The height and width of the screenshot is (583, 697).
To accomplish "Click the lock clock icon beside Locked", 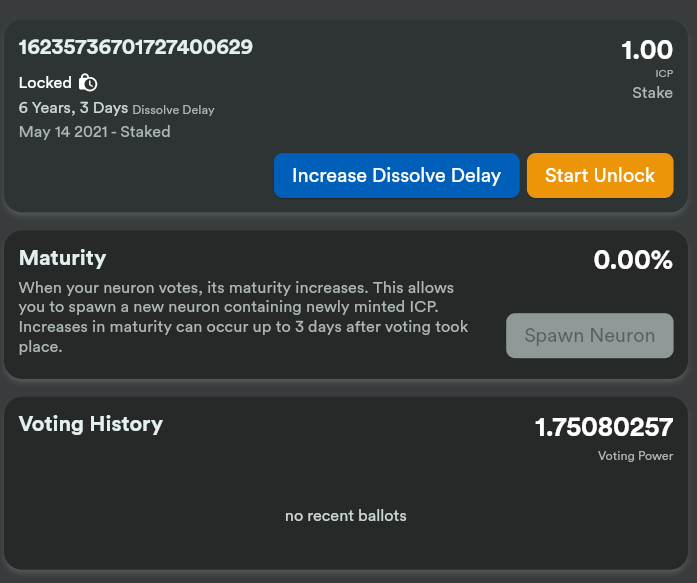I will point(88,83).
